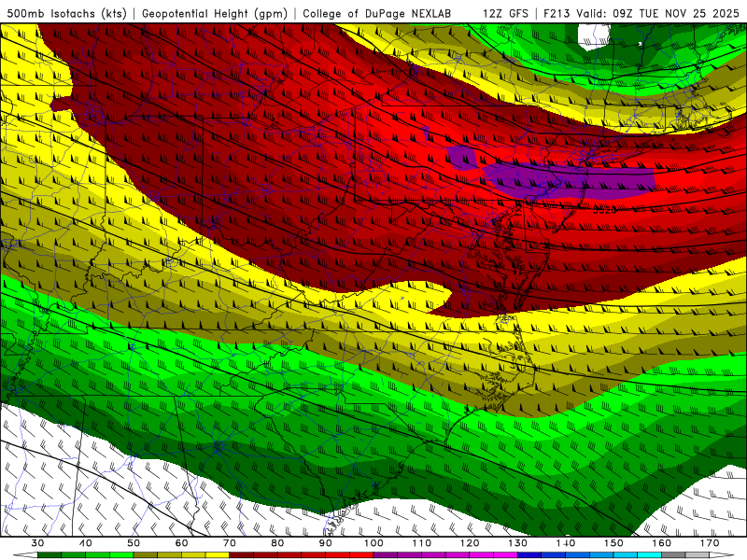Click the legend value '110'
Viewport: 747px width, 560px height.
click(x=422, y=543)
